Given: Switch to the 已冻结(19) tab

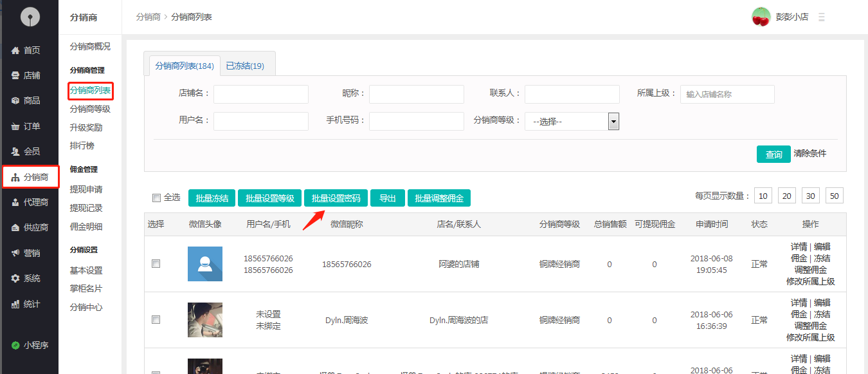Looking at the screenshot, I should tap(245, 66).
